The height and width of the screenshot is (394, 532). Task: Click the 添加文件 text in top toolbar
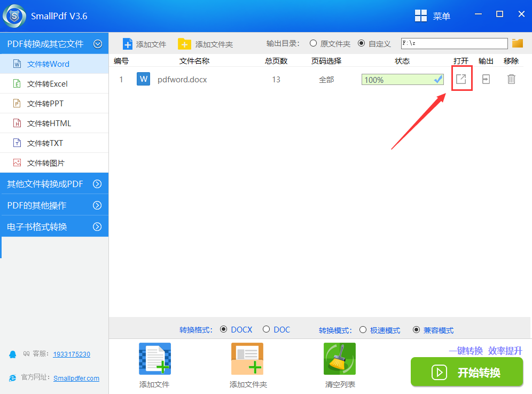tap(151, 44)
